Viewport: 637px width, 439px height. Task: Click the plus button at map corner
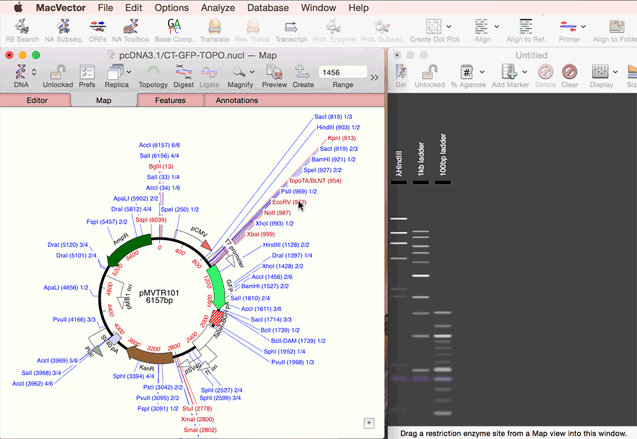[x=369, y=423]
